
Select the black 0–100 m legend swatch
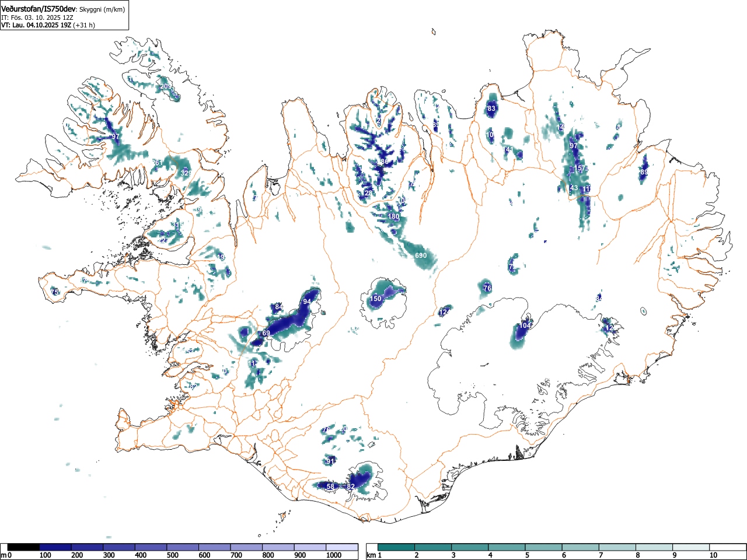(23, 547)
